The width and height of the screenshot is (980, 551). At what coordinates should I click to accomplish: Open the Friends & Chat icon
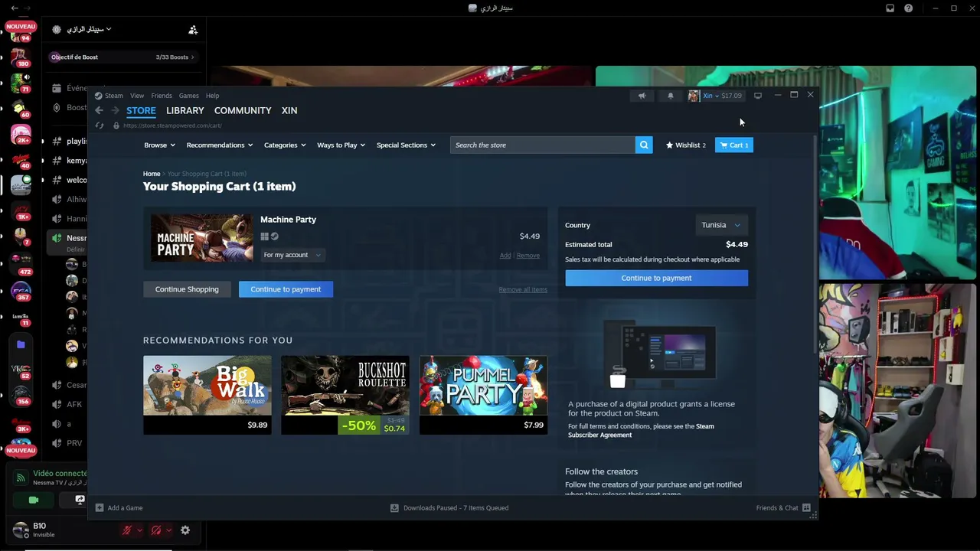click(x=806, y=507)
